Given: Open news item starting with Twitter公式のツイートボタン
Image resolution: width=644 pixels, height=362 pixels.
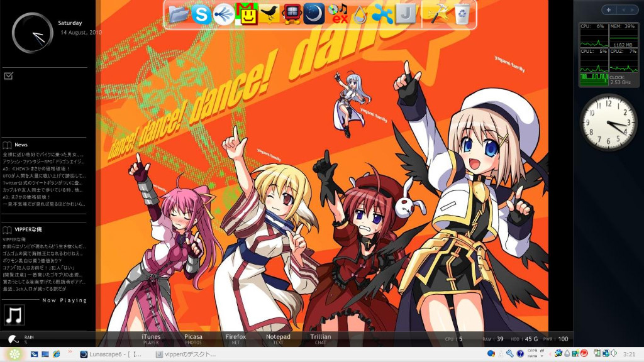Looking at the screenshot, I should [x=43, y=183].
